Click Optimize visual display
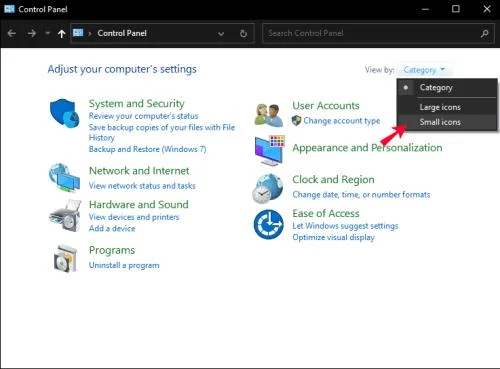The width and height of the screenshot is (500, 369). click(333, 237)
